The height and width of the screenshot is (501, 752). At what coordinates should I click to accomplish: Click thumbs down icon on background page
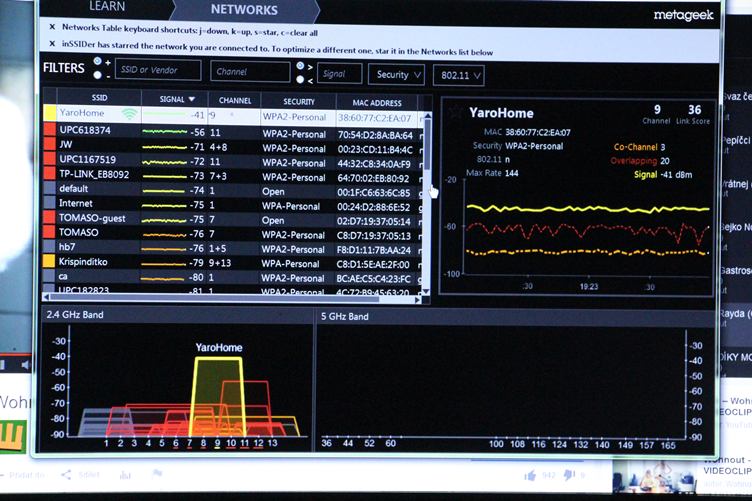pos(569,476)
